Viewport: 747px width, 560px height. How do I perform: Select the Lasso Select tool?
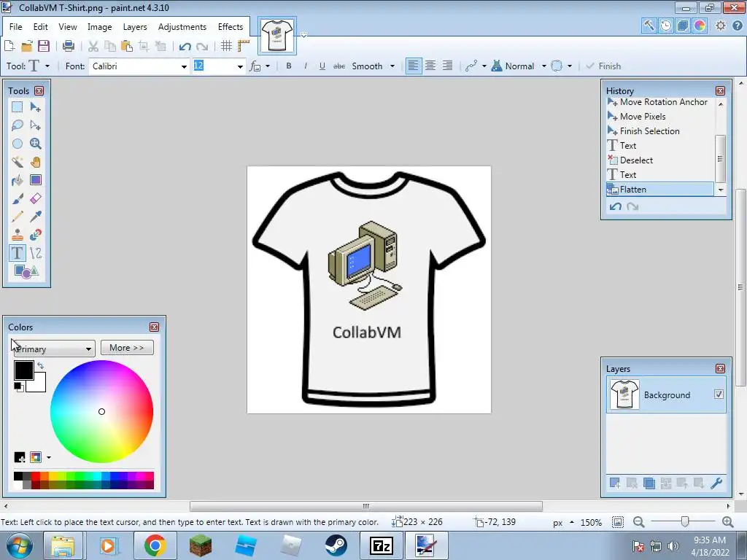tap(18, 125)
